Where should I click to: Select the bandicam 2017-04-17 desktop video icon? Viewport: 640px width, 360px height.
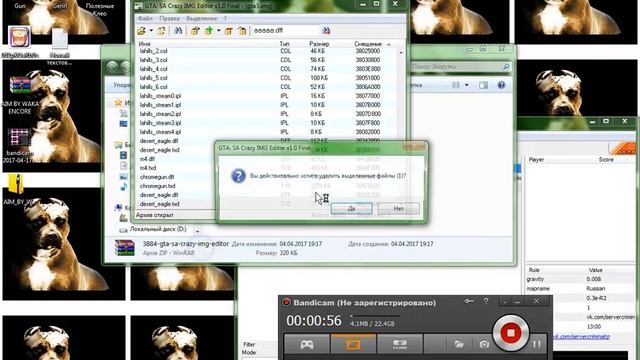pyautogui.click(x=19, y=138)
